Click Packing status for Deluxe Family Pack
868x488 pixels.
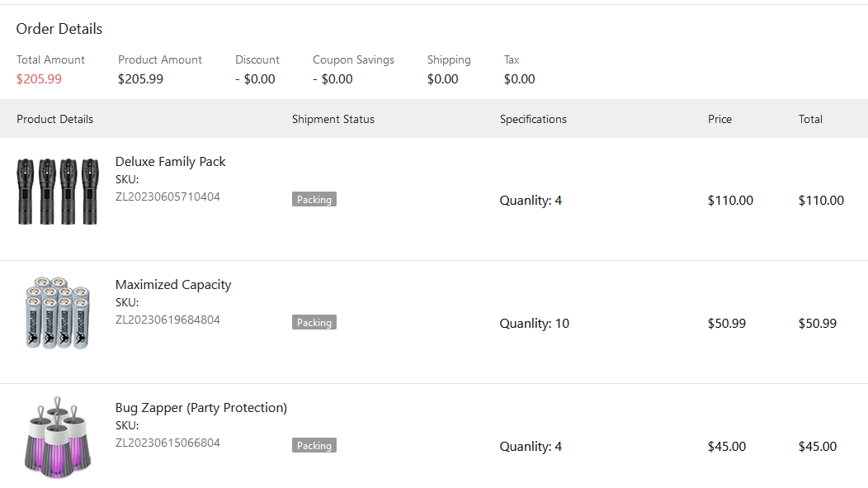coord(314,200)
